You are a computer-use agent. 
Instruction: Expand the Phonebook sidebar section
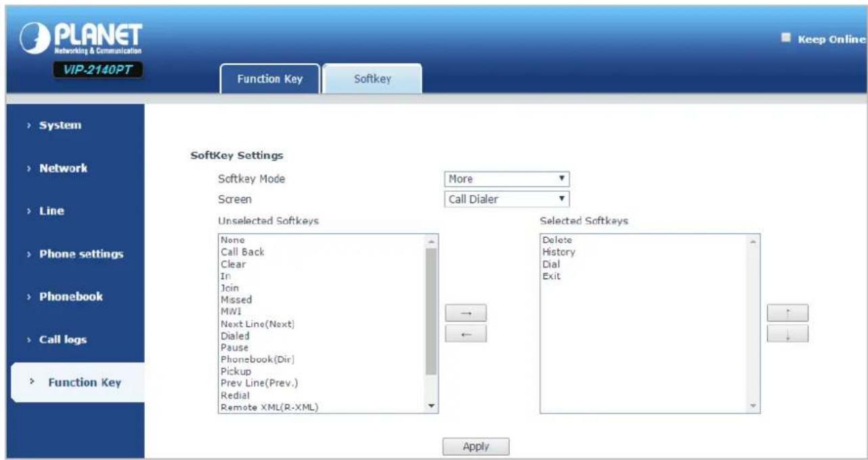tap(70, 297)
